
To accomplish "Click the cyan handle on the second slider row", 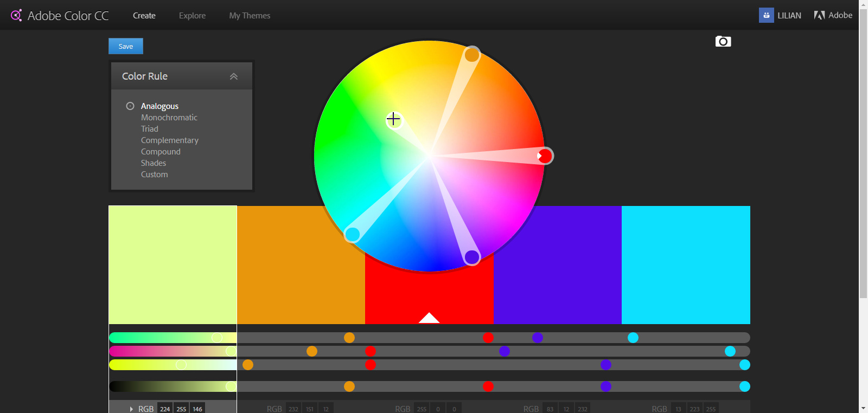I will tap(730, 351).
